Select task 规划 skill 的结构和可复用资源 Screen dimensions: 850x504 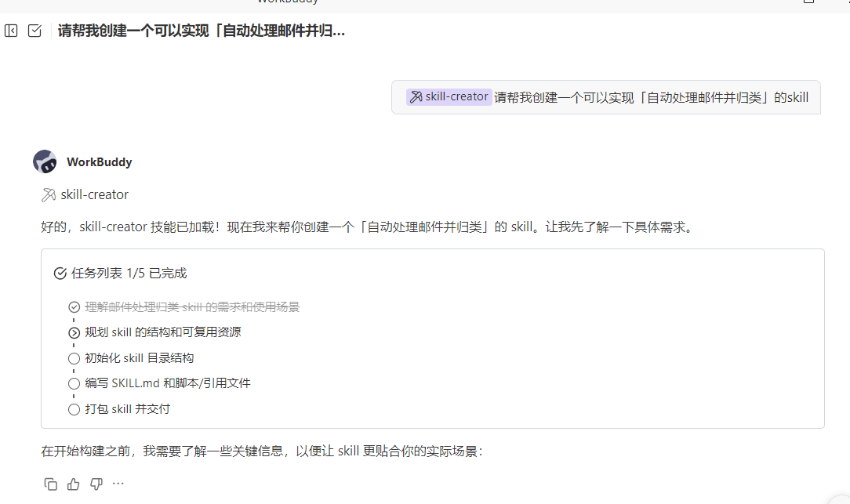162,332
